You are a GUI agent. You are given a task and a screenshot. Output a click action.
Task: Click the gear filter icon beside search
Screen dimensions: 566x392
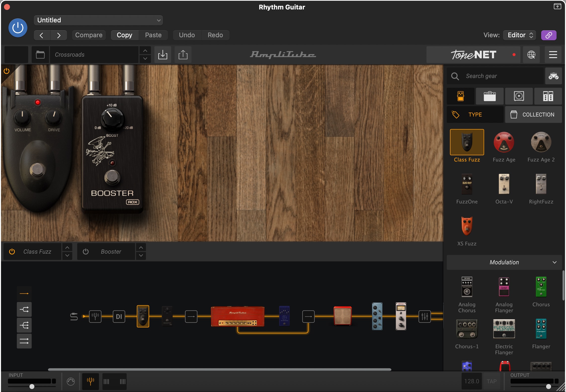[x=553, y=76]
